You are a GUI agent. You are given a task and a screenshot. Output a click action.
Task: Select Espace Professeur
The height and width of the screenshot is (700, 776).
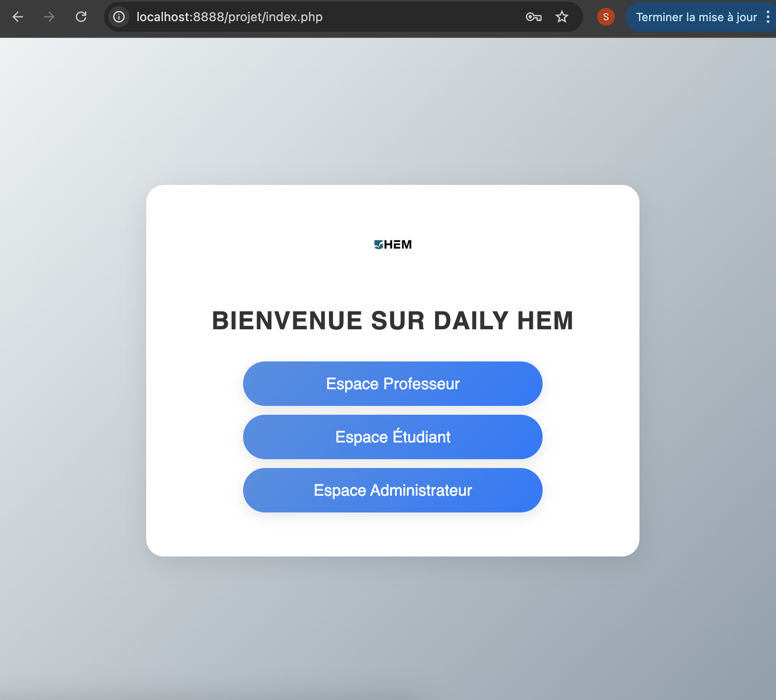pyautogui.click(x=392, y=383)
